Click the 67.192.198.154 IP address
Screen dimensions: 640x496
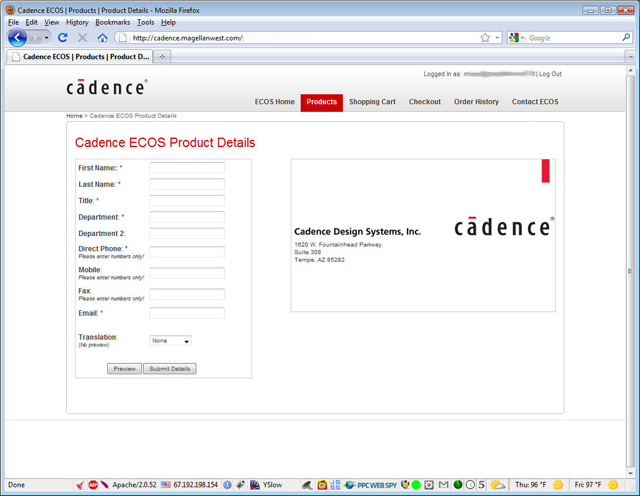click(x=196, y=485)
